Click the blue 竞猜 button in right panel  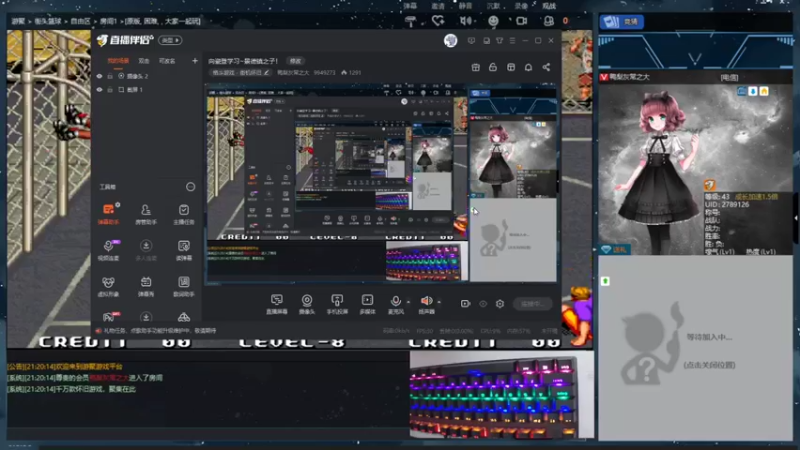[621, 21]
